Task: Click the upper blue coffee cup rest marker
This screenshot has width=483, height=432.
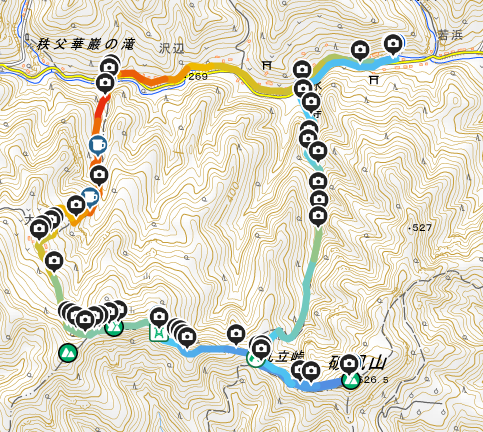Action: [98, 145]
